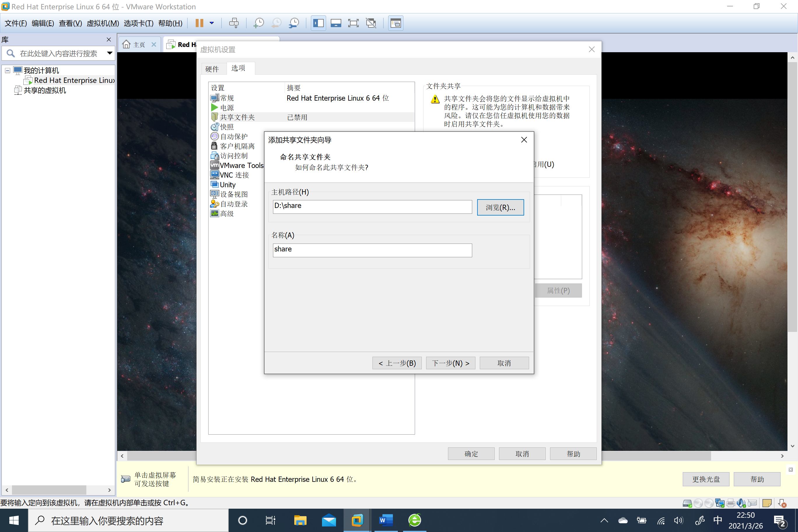Screen dimensions: 798x532
Task: Open VMware Workstation in Windows taskbar
Action: [x=357, y=520]
